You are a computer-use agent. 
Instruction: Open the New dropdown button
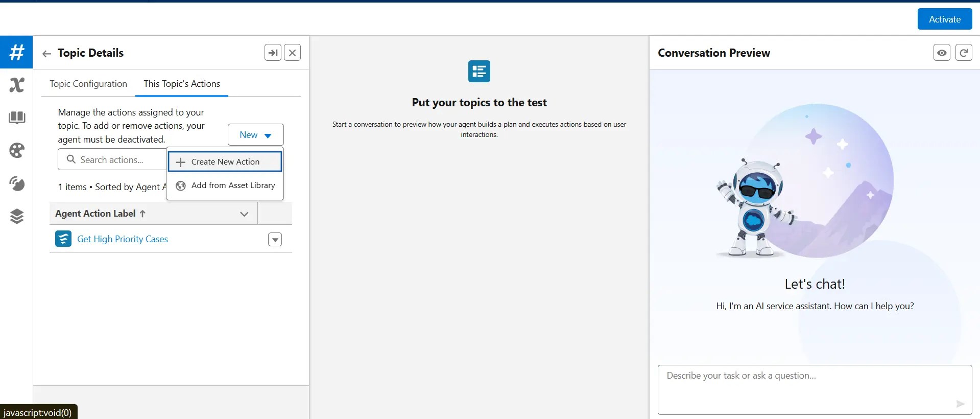(255, 135)
